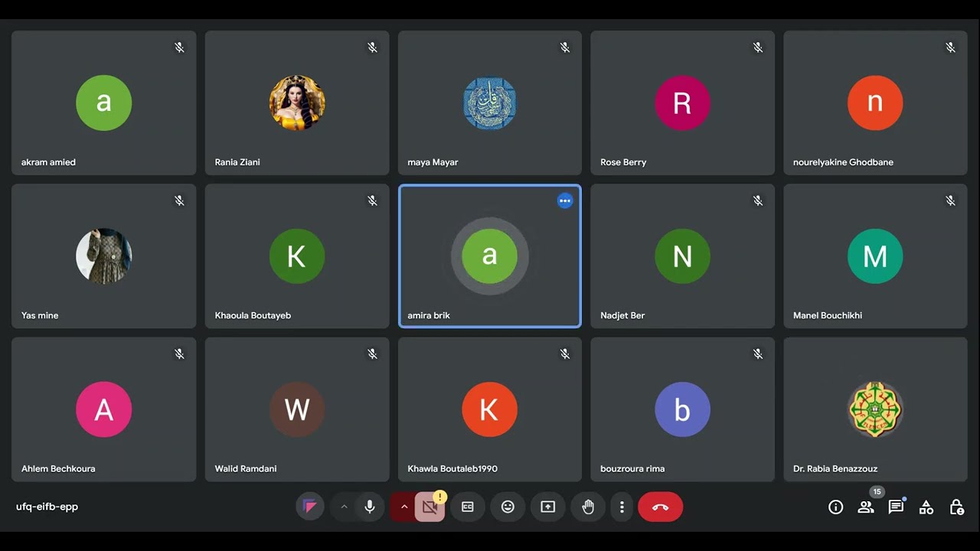Select Nadjet Ber's N avatar
980x551 pixels.
coord(682,256)
